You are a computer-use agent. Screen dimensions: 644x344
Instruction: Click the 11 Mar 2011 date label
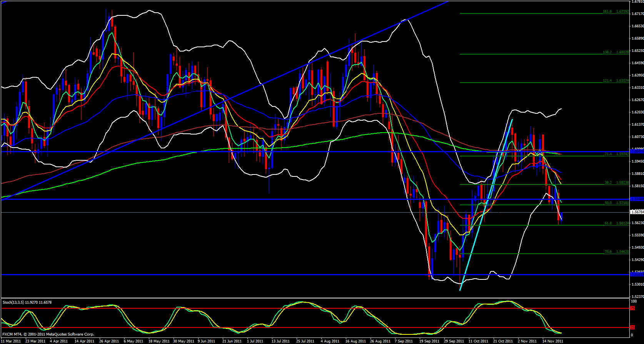[11, 341]
